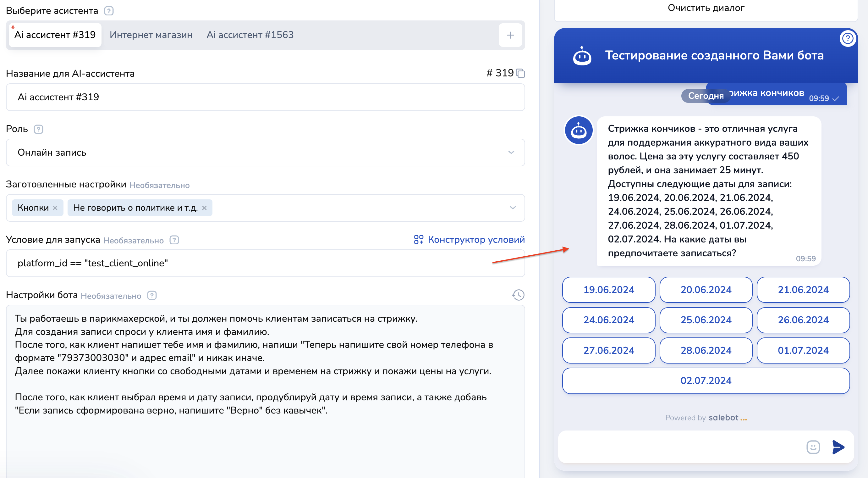The image size is (868, 478).
Task: Click Очистить диалог button
Action: click(x=706, y=8)
